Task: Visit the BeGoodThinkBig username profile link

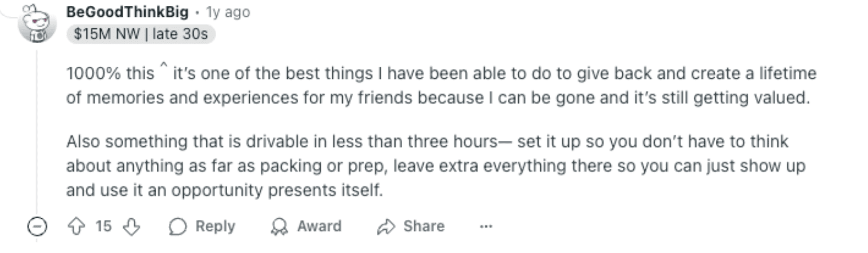Action: pos(128,12)
